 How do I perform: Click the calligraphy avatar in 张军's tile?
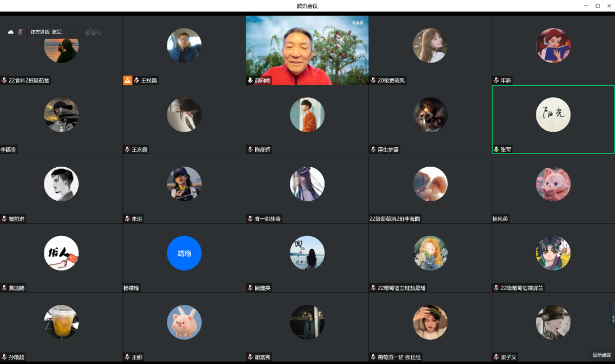[553, 114]
